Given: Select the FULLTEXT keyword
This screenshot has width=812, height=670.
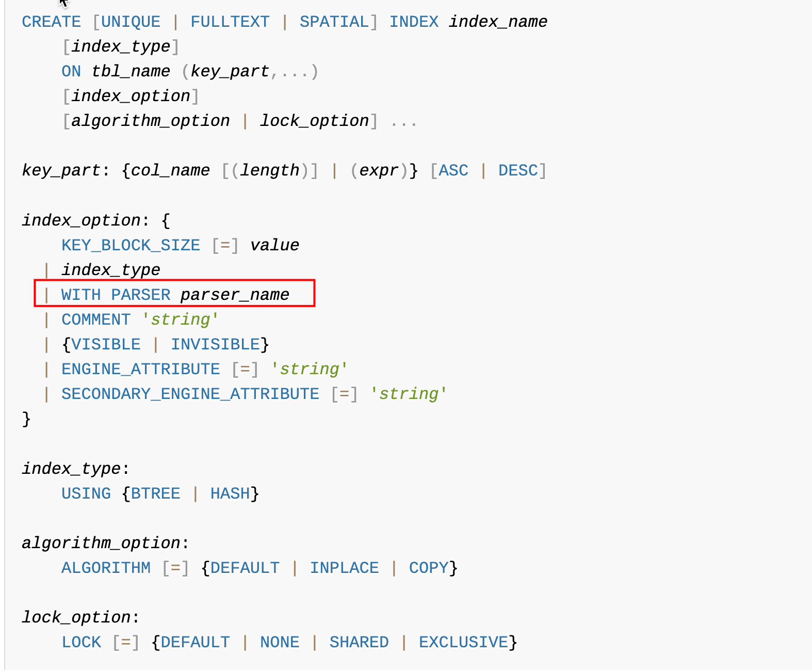Looking at the screenshot, I should coord(230,22).
